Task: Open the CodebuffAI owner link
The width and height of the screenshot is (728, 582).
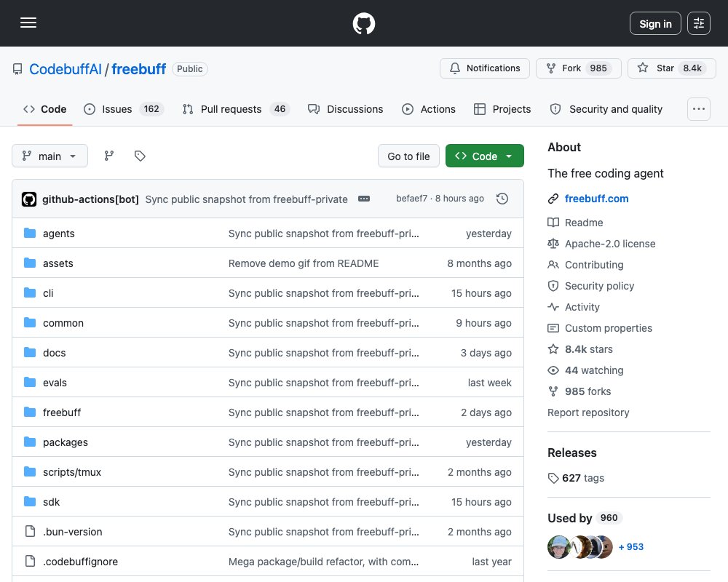Action: (x=66, y=69)
